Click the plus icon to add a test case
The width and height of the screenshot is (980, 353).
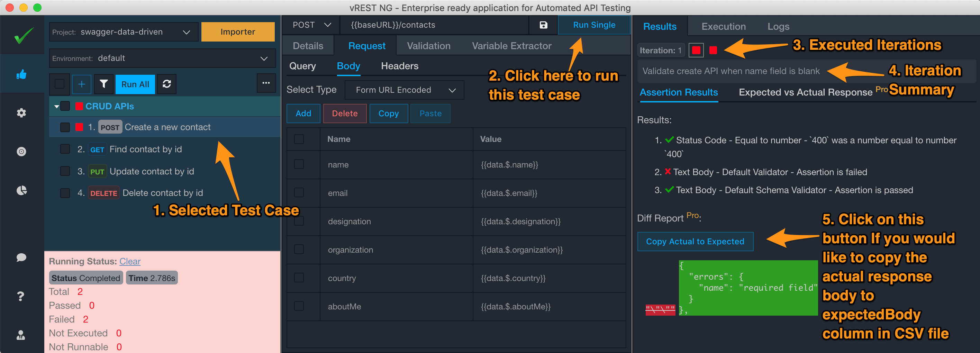point(81,84)
